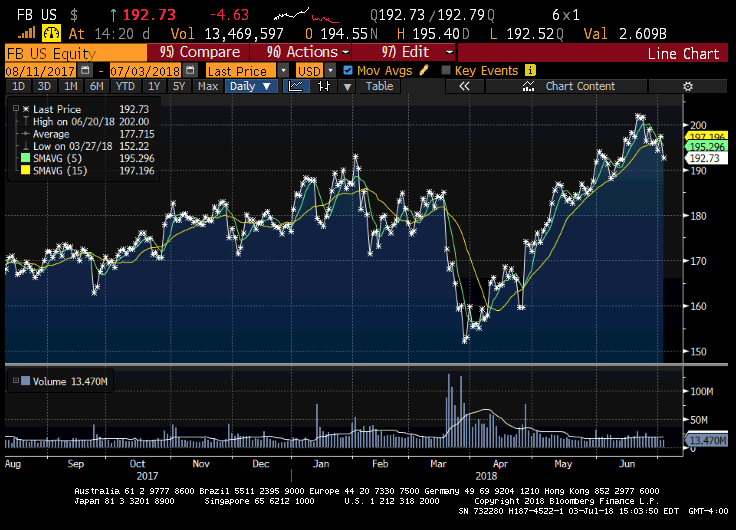Click the 192.73 last price axis label
This screenshot has height=530, width=736.
click(706, 158)
